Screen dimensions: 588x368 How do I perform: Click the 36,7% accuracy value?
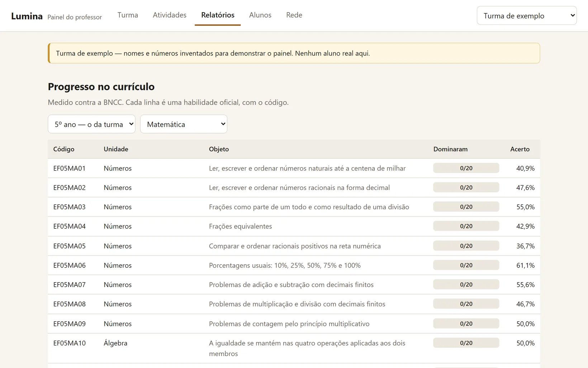(525, 246)
